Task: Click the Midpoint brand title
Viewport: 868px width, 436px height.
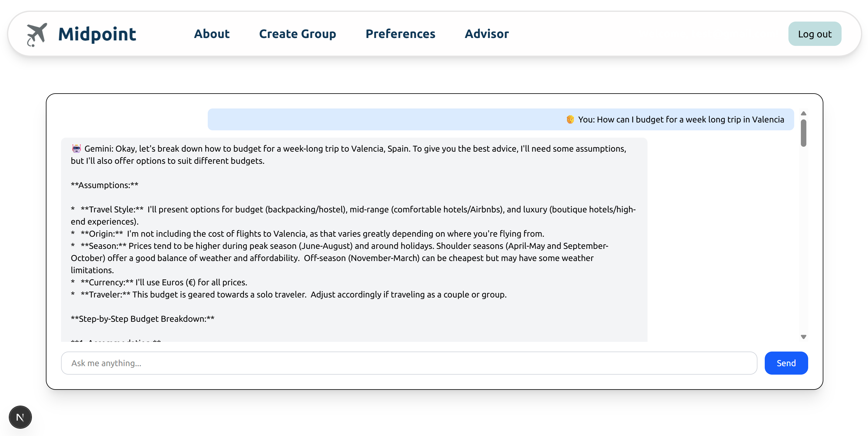Action: click(x=97, y=34)
